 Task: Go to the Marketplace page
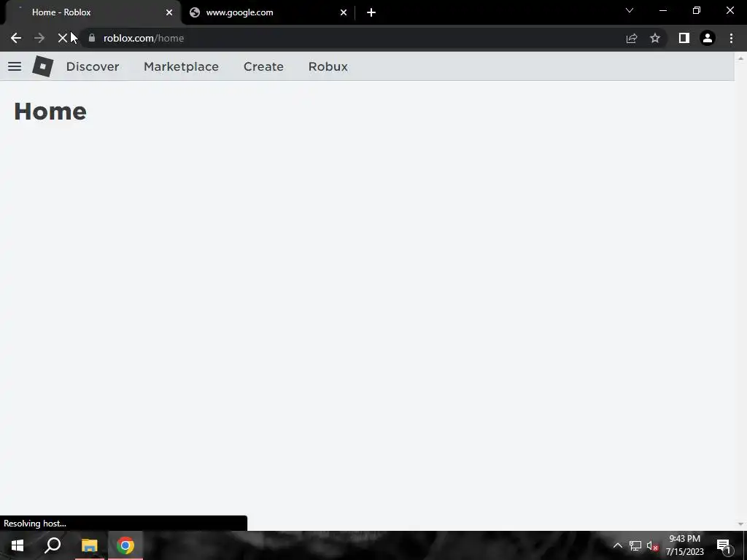coord(181,66)
